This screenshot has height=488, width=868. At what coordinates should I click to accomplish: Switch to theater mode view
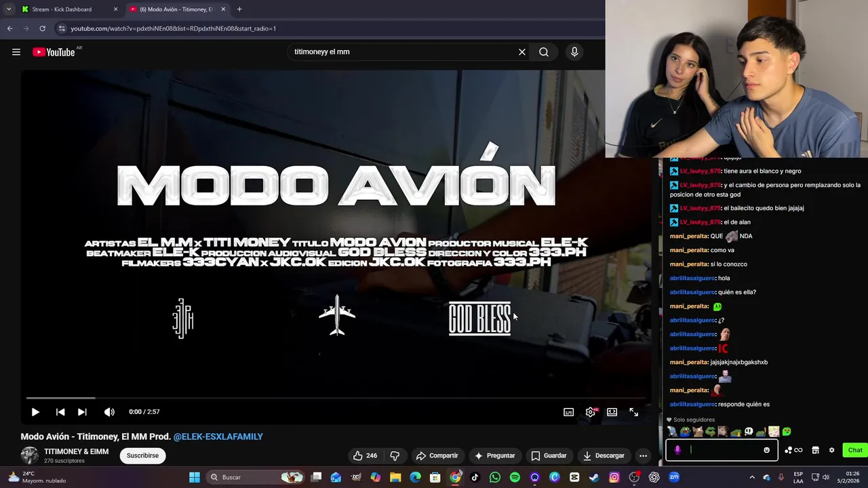click(x=612, y=412)
